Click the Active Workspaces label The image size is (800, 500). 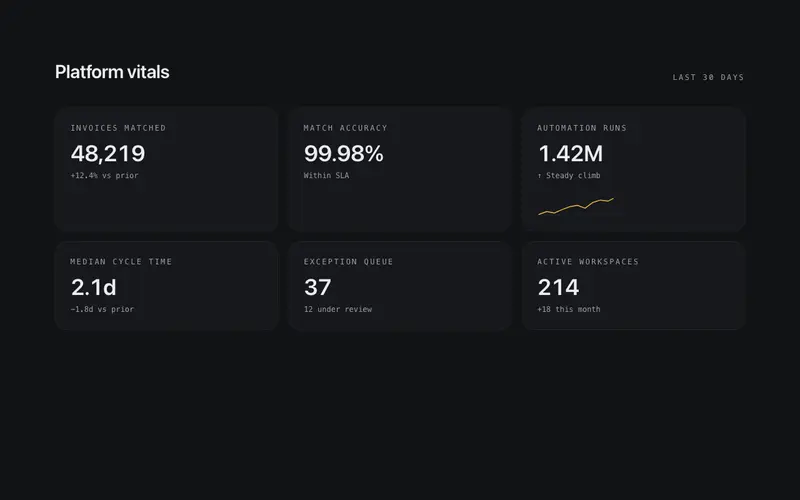(x=588, y=262)
